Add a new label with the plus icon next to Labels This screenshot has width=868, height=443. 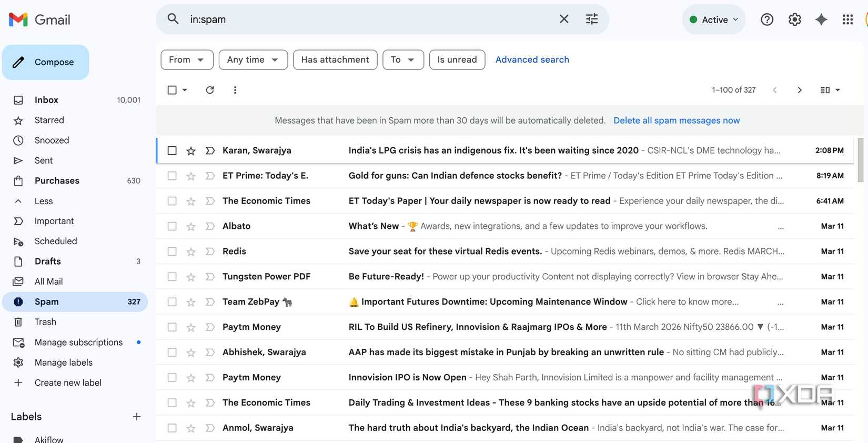pos(137,417)
